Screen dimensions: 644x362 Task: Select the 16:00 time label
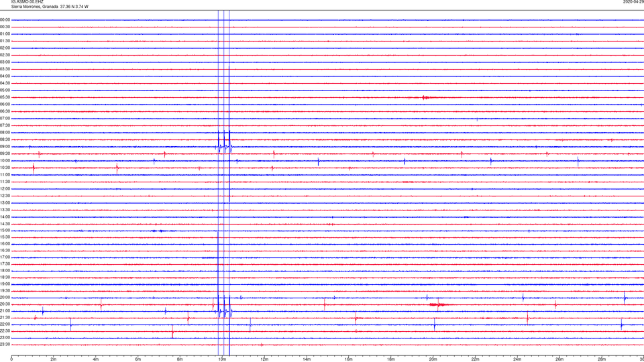tap(5, 244)
